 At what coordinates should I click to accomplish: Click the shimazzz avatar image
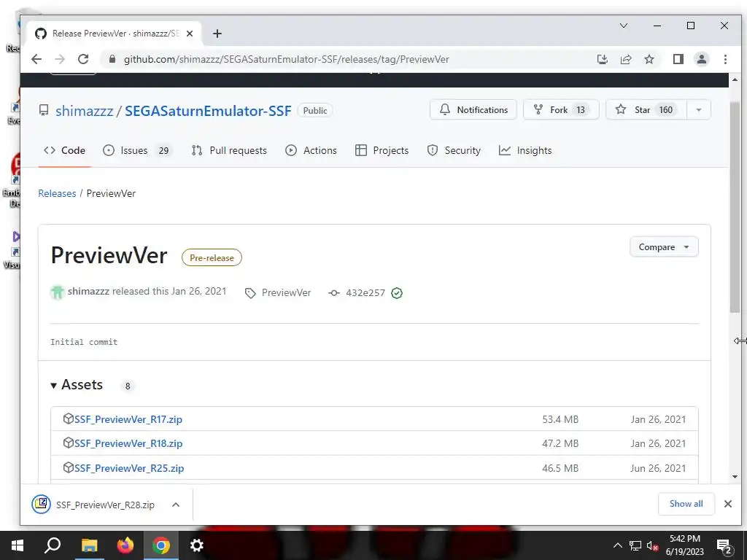pyautogui.click(x=58, y=292)
